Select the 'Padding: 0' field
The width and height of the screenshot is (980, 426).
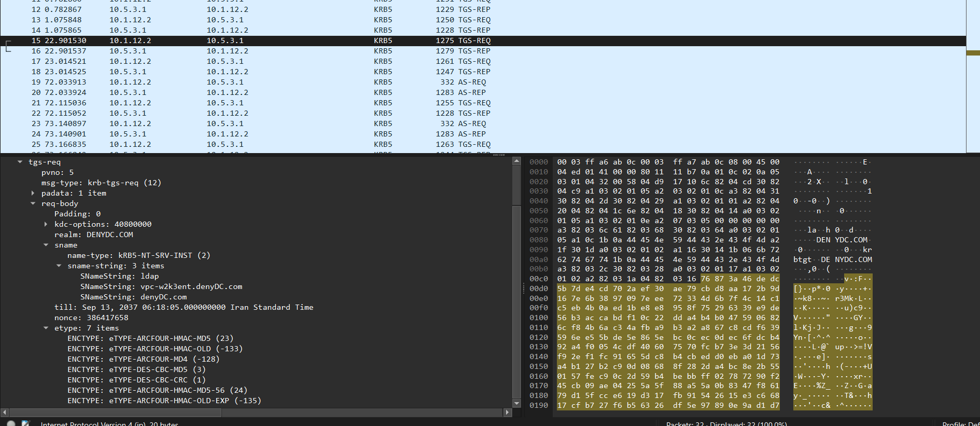pos(77,214)
